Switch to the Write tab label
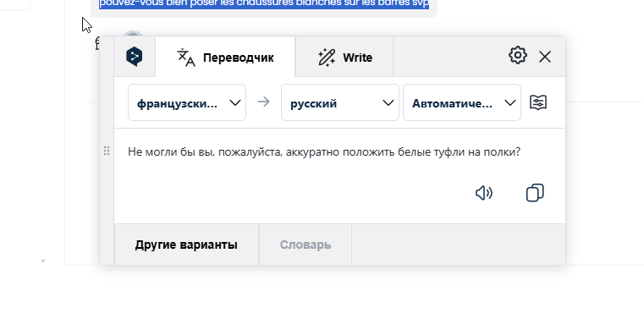The width and height of the screenshot is (644, 319). pos(358,58)
